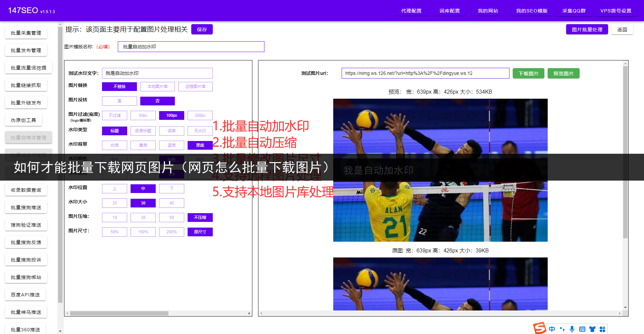Click sidebar scrollbar down arrow
Viewport: 644px width, 334px height.
click(60, 331)
